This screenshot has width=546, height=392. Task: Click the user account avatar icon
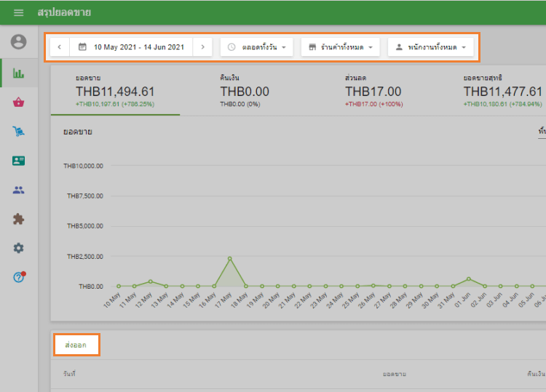(x=18, y=42)
